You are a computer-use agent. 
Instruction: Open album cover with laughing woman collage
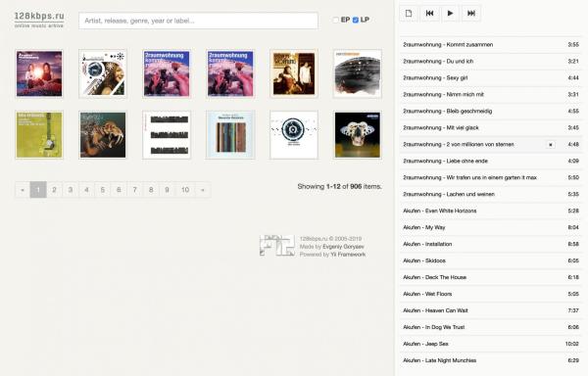pos(103,73)
